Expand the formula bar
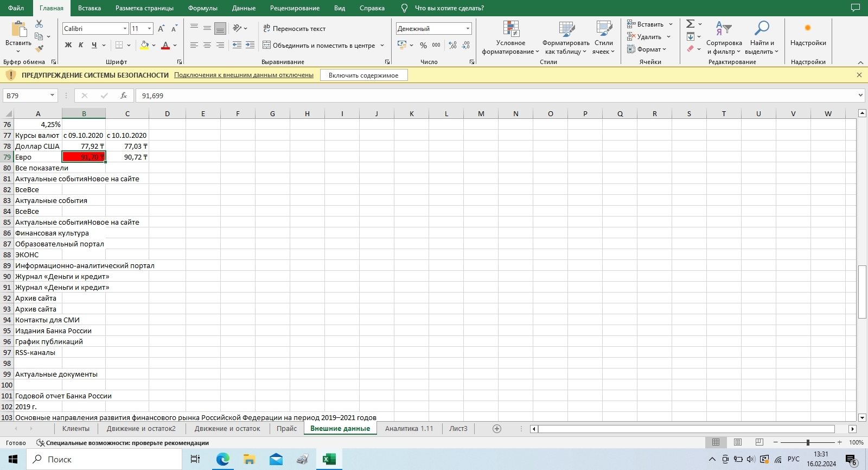Screen dimensions: 868x470 [860, 96]
